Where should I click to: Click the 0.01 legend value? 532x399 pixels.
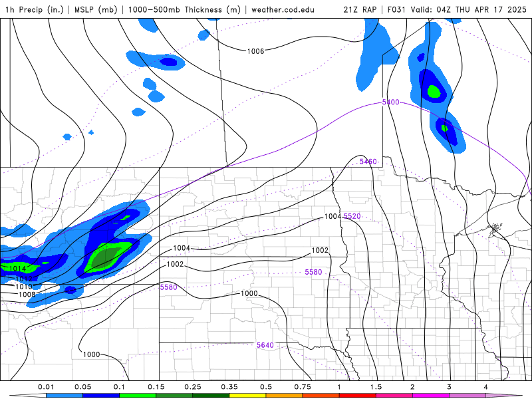coord(46,387)
